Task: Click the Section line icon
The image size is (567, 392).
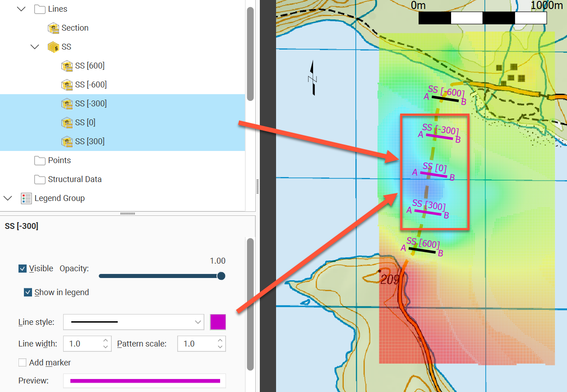Action: (x=54, y=28)
